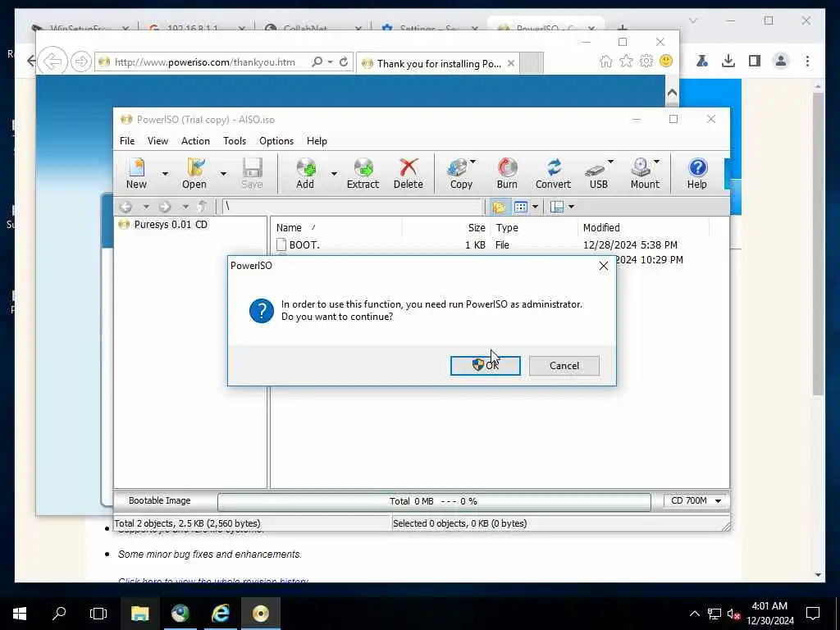
Task: Click Cancel in the PowerISO dialog
Action: tap(564, 365)
